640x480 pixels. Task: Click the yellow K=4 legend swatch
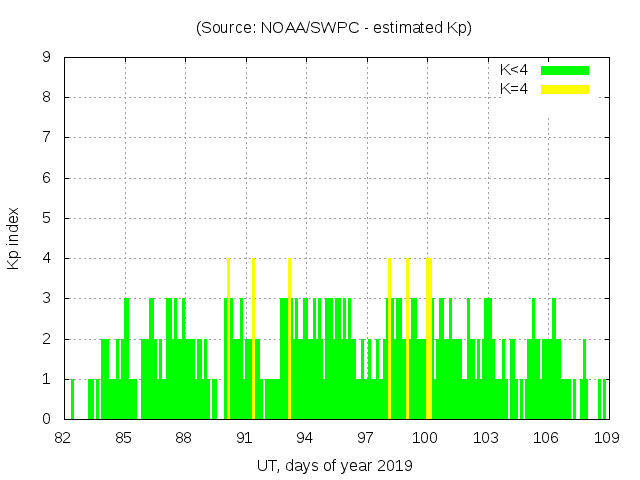[x=565, y=89]
